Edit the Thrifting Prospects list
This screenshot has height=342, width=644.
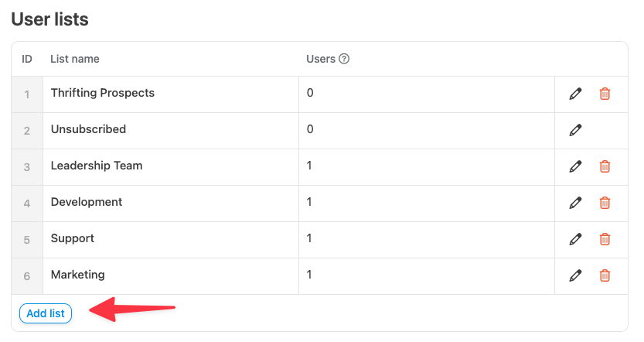point(575,94)
